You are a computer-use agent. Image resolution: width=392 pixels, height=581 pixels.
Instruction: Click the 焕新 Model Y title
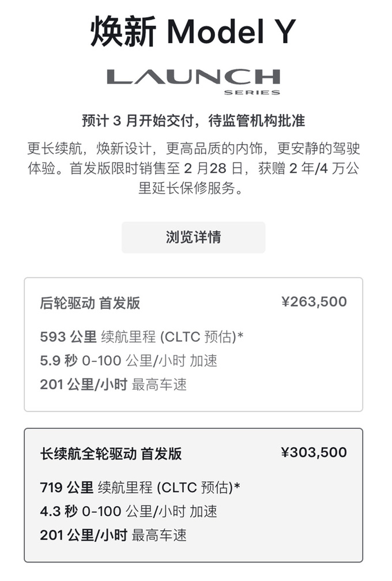pos(194,32)
